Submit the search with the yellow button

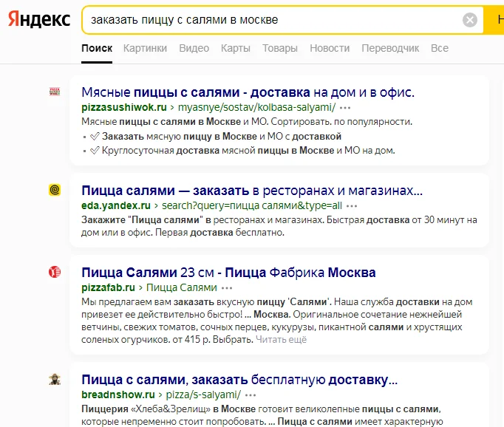494,20
